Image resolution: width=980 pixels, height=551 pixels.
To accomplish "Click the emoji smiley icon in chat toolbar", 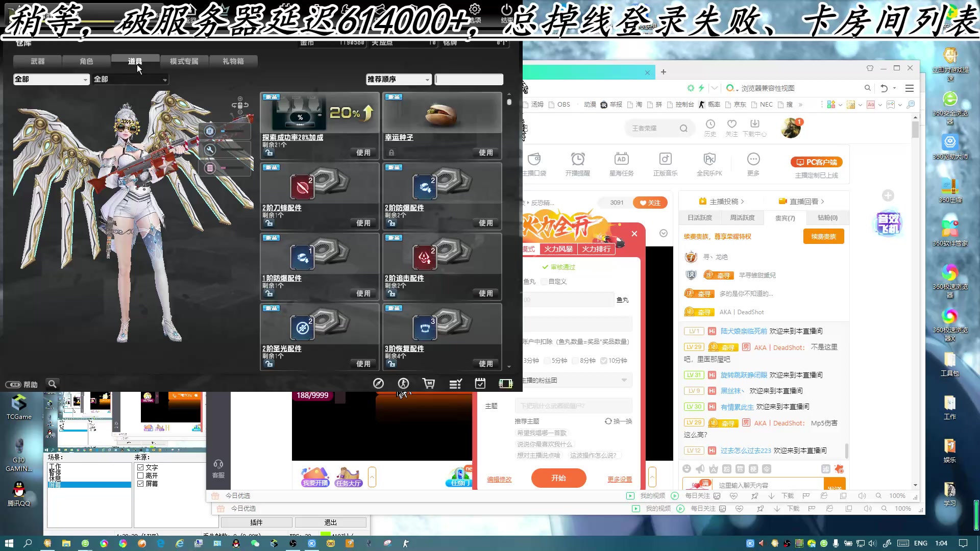I will point(687,469).
